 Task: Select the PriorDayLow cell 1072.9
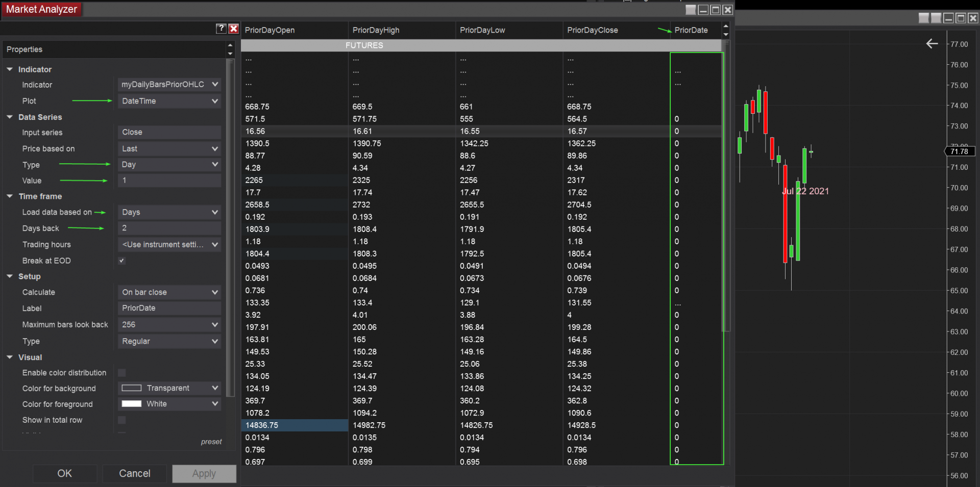[509, 413]
